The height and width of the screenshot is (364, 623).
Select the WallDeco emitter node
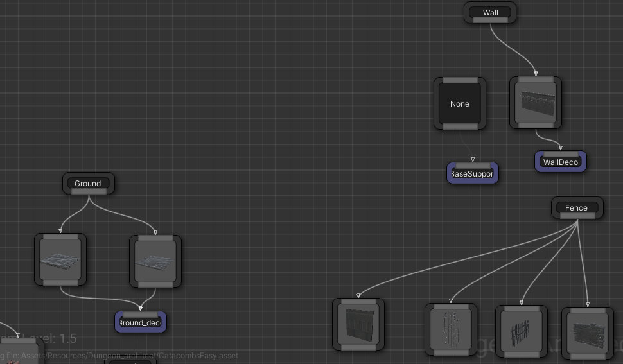click(561, 163)
